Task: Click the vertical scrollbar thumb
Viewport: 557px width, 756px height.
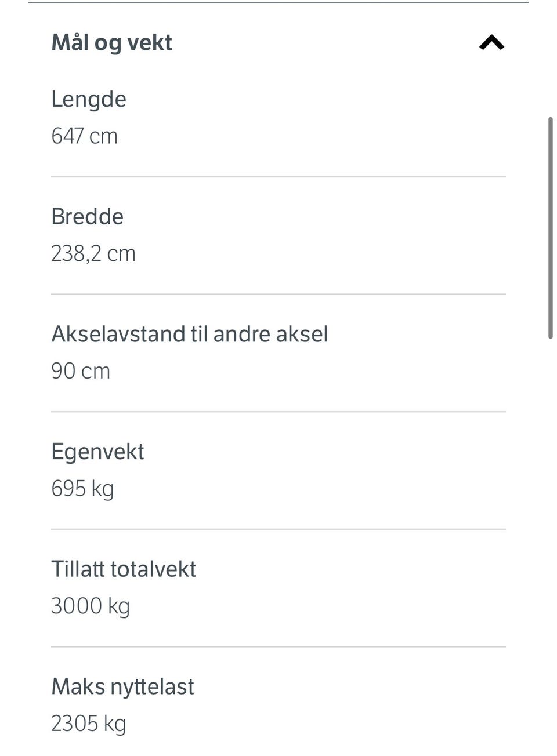Action: tap(551, 228)
